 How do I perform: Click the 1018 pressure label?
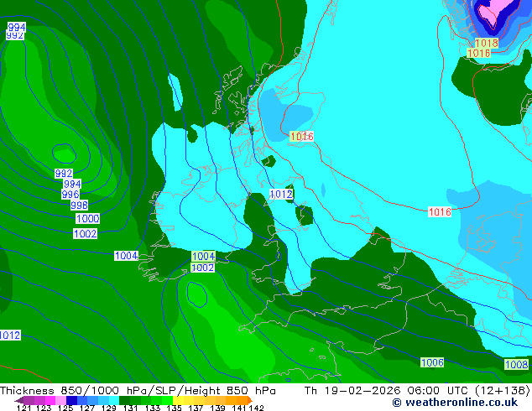[487, 43]
